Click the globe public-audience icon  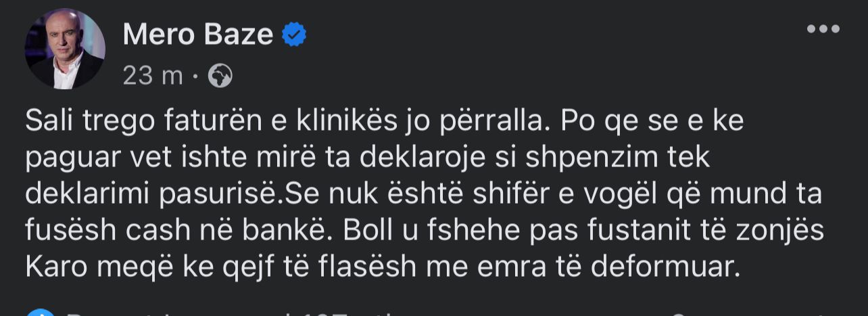(220, 76)
